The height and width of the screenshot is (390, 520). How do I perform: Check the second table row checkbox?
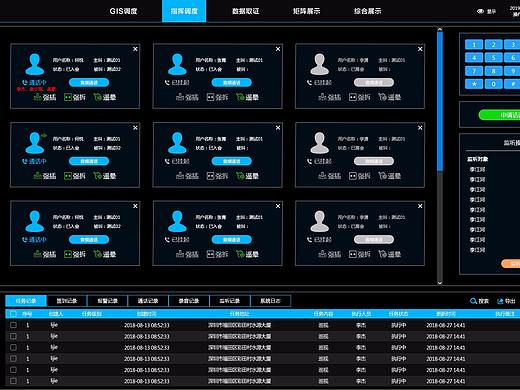(x=13, y=336)
